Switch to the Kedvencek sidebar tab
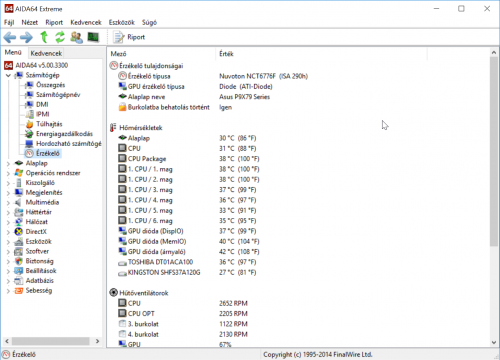500x360 pixels. (46, 53)
